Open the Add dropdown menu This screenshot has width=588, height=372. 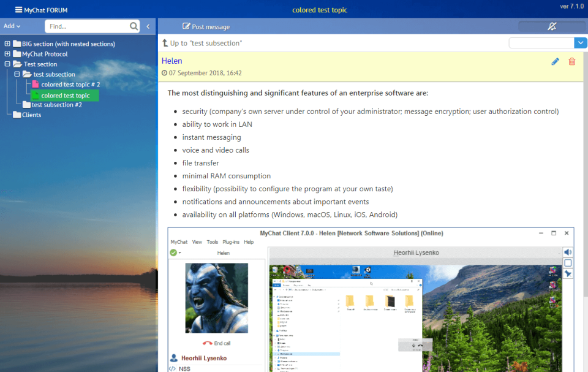12,26
